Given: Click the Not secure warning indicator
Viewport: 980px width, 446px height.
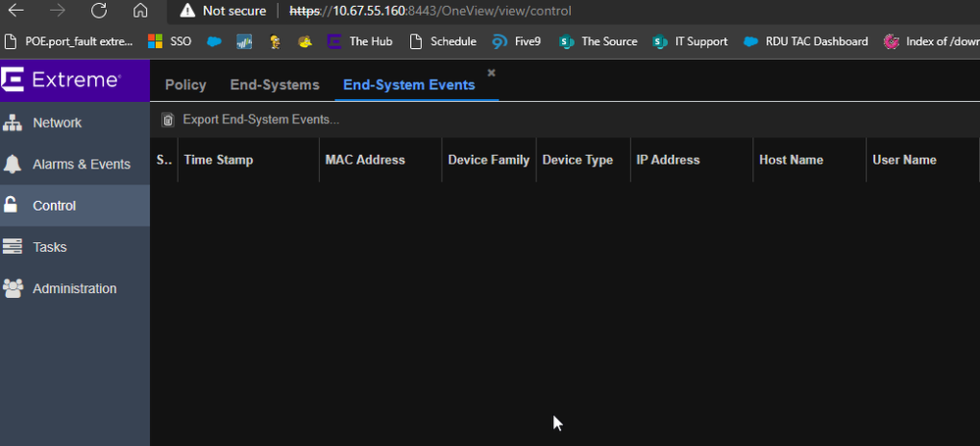Looking at the screenshot, I should click(223, 11).
